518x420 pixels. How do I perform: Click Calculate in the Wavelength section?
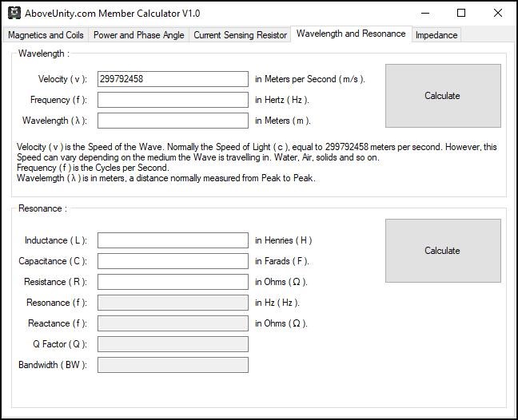pyautogui.click(x=443, y=96)
